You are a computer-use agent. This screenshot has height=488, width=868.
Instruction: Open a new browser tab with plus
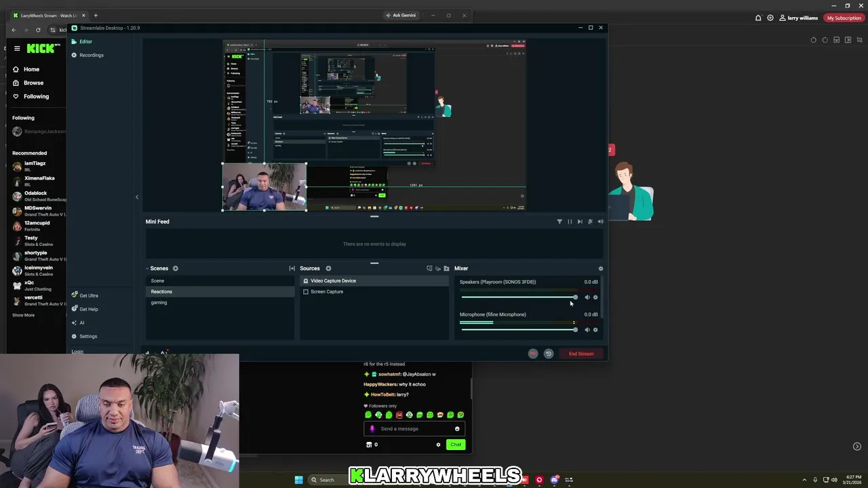click(x=96, y=15)
